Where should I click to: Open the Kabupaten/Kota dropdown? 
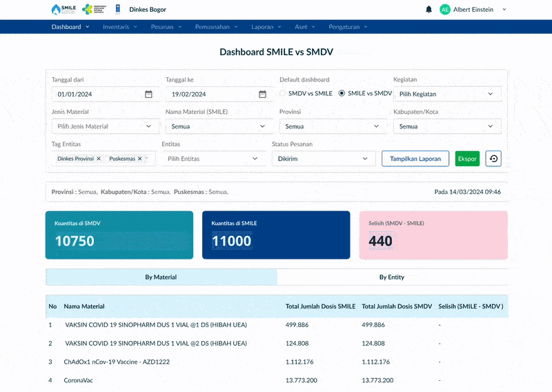click(447, 126)
